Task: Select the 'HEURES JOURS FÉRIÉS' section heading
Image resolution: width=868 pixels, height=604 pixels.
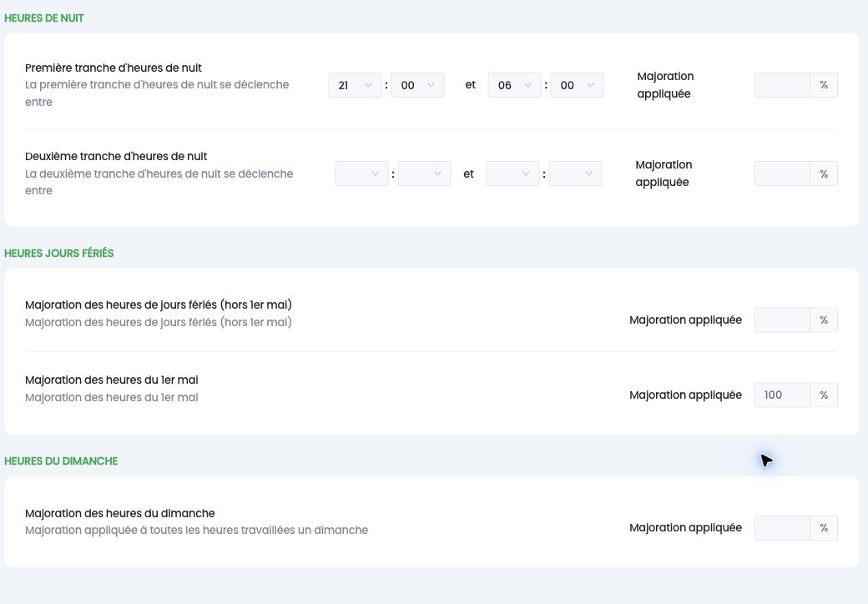Action: (59, 254)
